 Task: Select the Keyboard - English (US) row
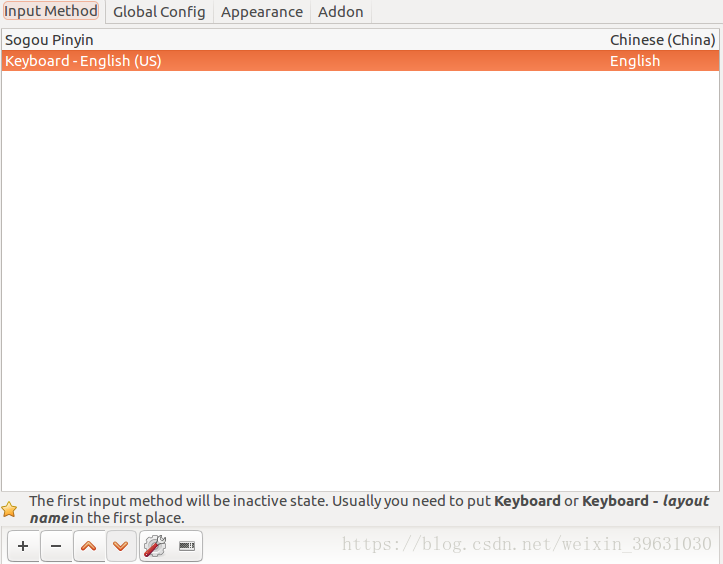(360, 61)
